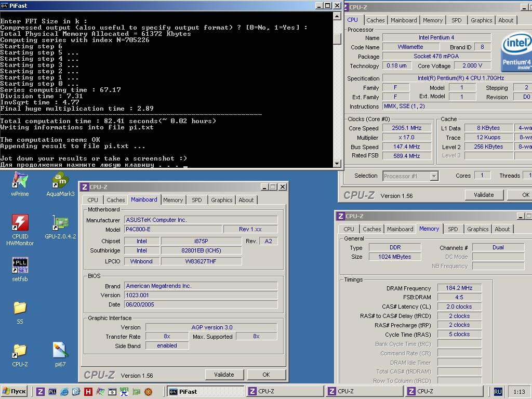The image size is (532, 399).
Task: Open Internet Explorer from quick launch
Action: click(64, 392)
